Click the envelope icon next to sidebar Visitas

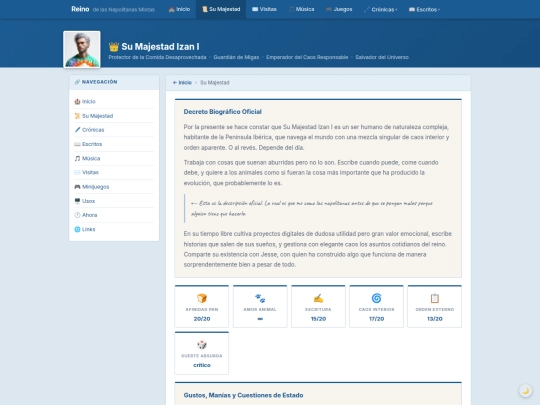(77, 173)
